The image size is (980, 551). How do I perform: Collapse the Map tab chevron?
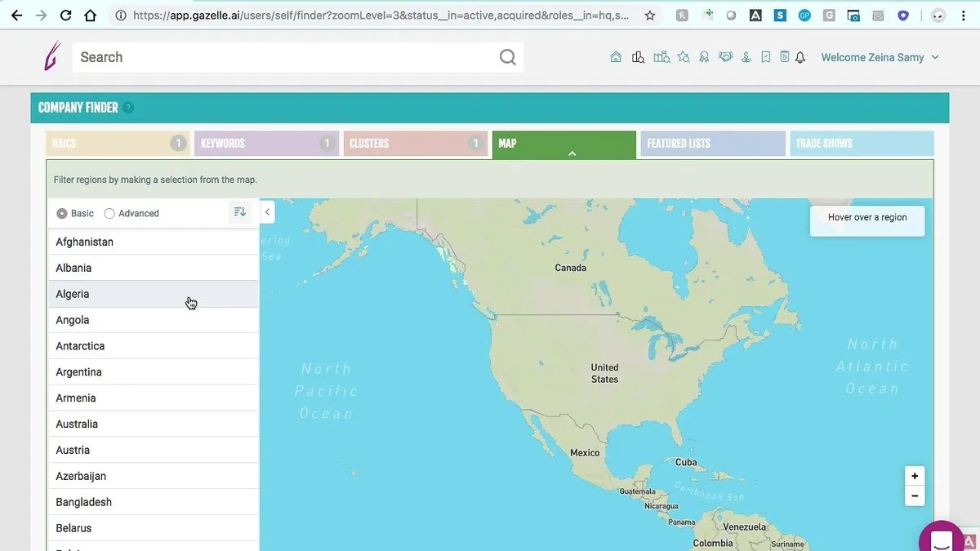tap(572, 153)
